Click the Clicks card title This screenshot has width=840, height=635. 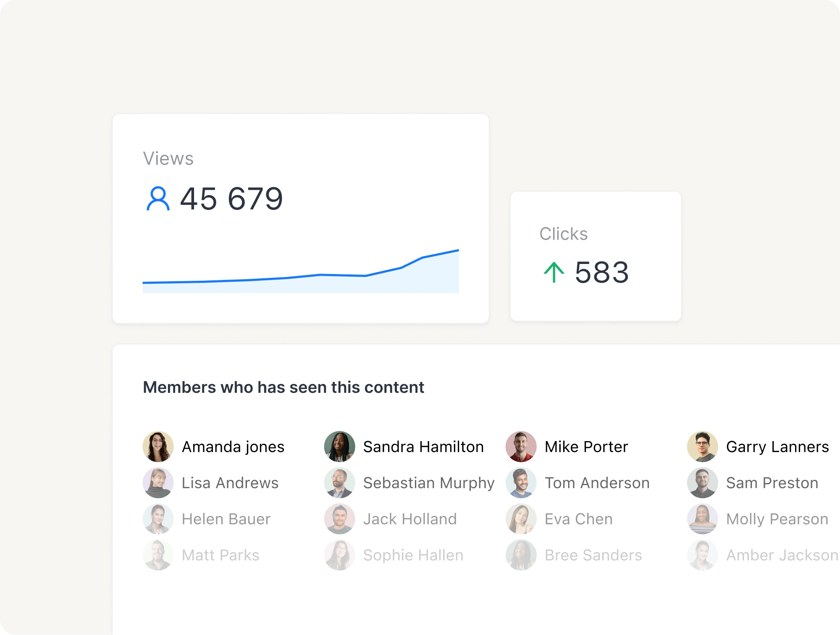[x=563, y=234]
